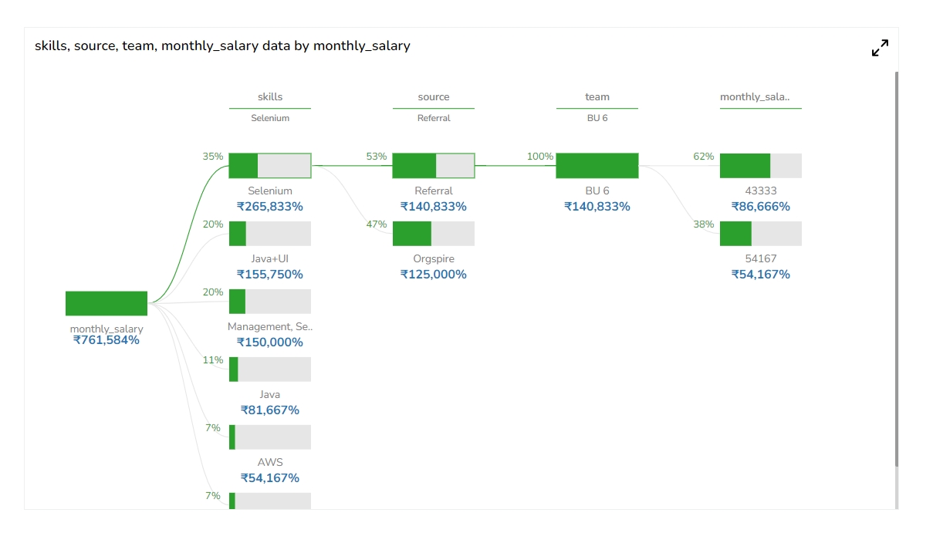
Task: Click the chart title text
Action: [x=222, y=46]
